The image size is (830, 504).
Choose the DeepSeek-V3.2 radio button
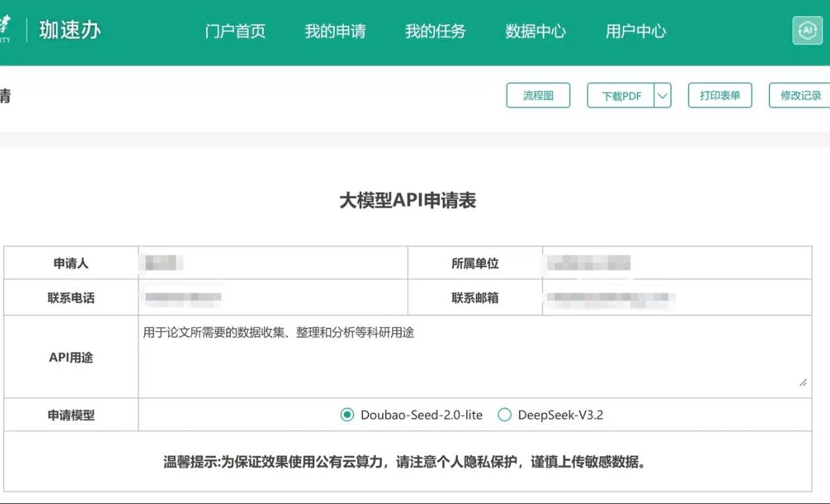tap(505, 415)
